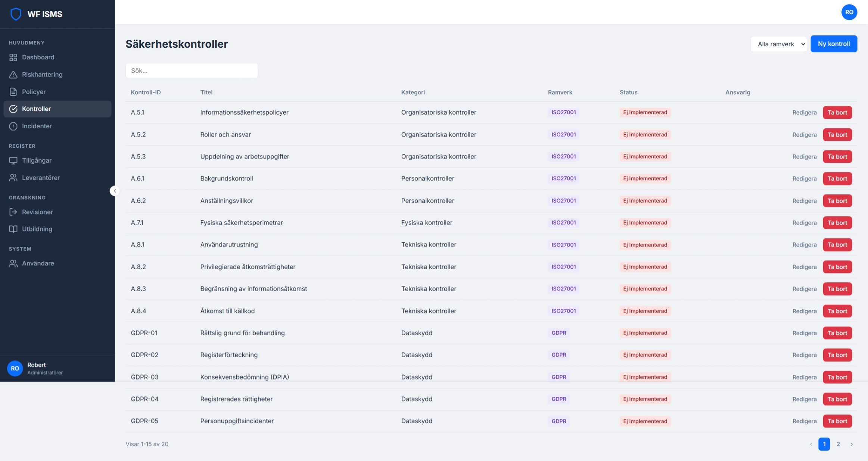Click the Utbildning book icon
Image resolution: width=868 pixels, height=461 pixels.
(x=13, y=229)
